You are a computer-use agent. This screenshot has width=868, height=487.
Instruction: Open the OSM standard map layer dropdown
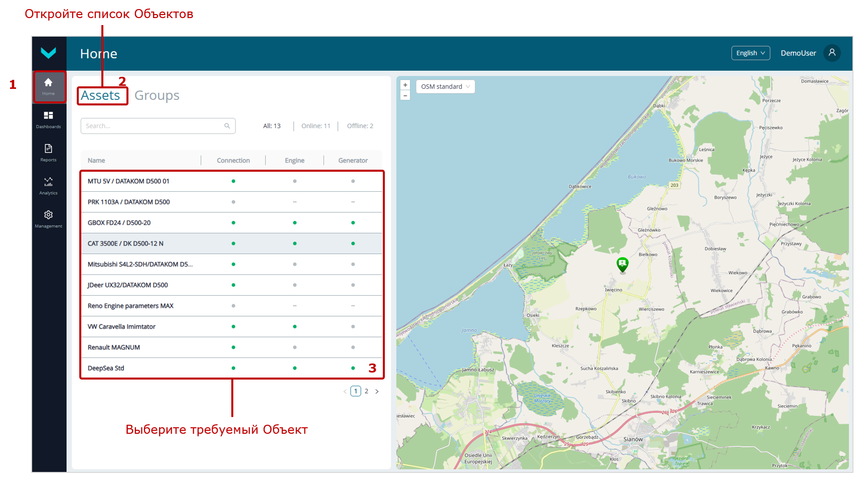445,87
